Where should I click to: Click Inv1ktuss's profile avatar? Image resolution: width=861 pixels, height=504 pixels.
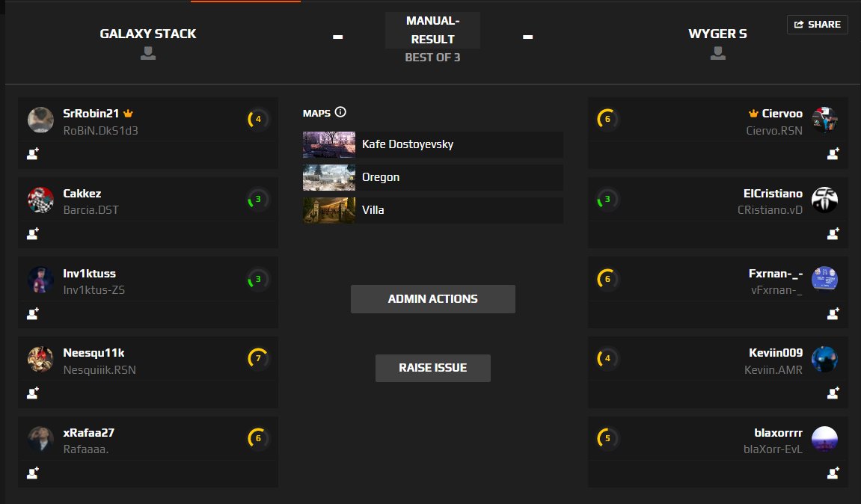tap(40, 280)
